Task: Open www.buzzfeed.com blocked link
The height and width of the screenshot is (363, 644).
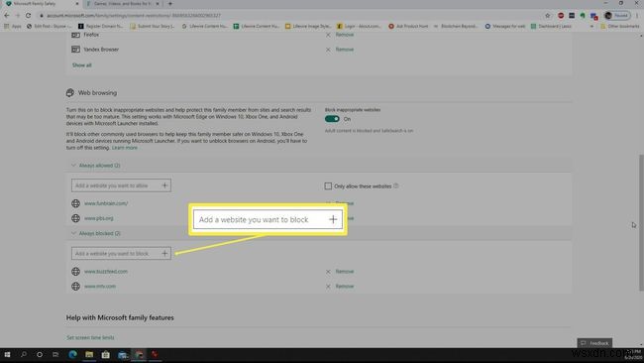Action: coord(106,272)
